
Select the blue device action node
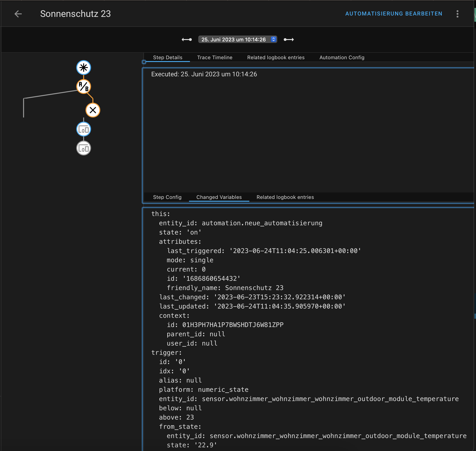(84, 129)
